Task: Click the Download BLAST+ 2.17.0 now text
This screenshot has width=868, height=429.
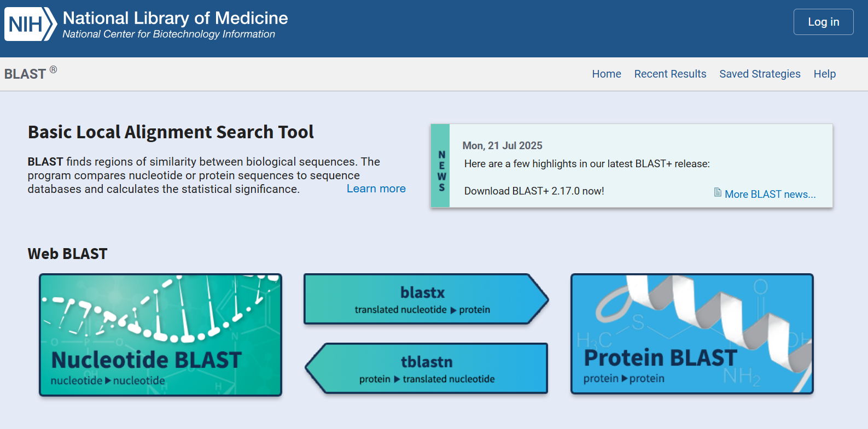Action: point(534,191)
